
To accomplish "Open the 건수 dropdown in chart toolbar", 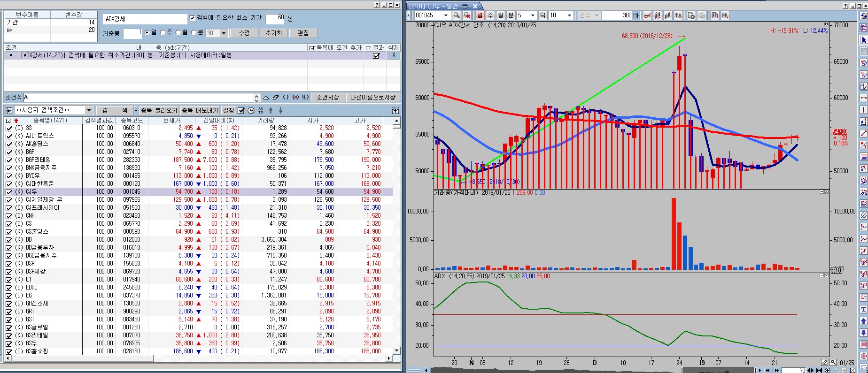I will pos(597,15).
